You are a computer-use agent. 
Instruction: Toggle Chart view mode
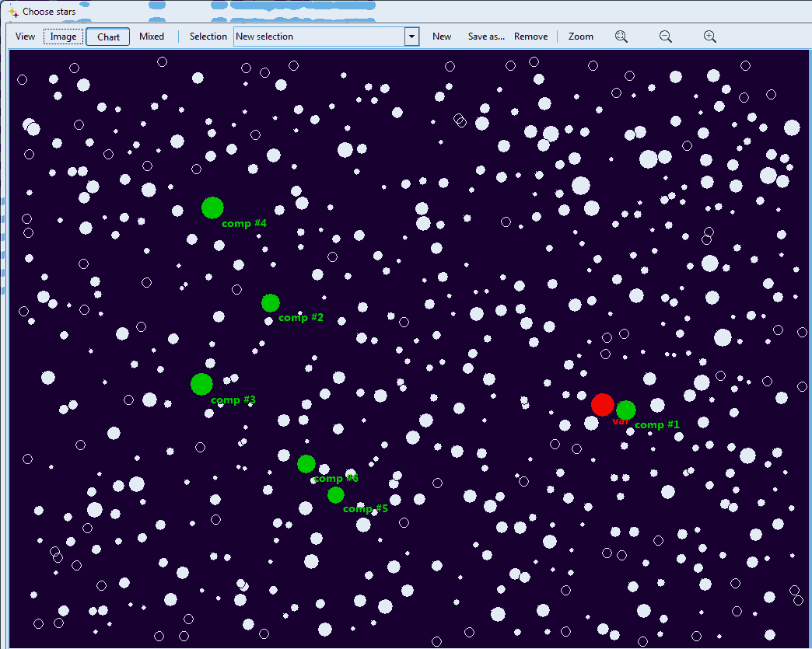point(108,37)
